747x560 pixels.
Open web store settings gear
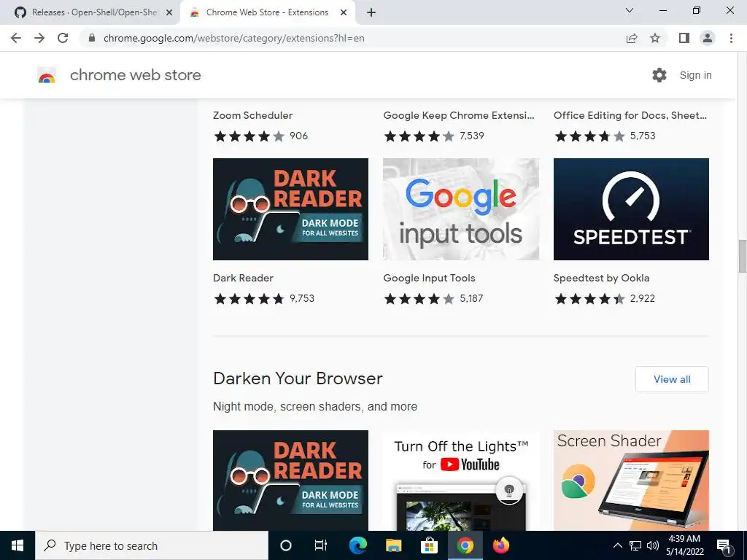pos(659,75)
